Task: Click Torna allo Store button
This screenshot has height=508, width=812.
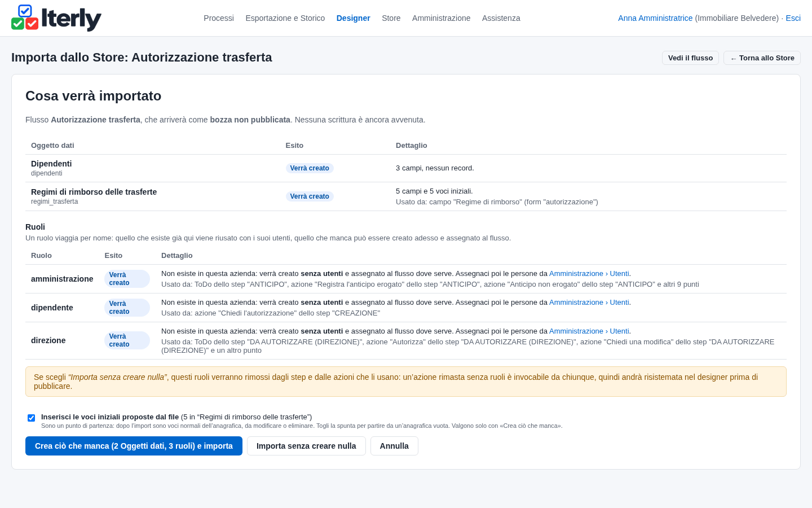Action: 762,58
